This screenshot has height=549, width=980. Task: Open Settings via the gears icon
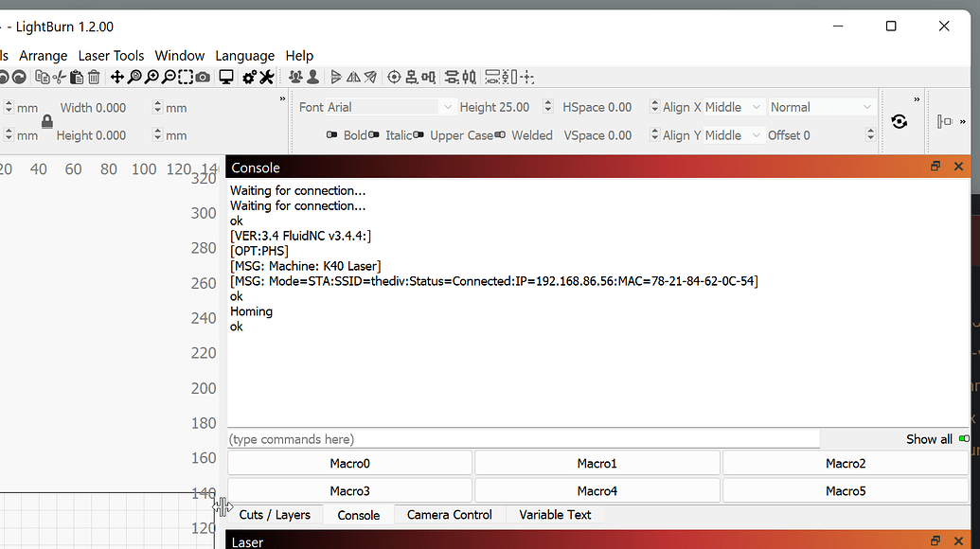(248, 77)
